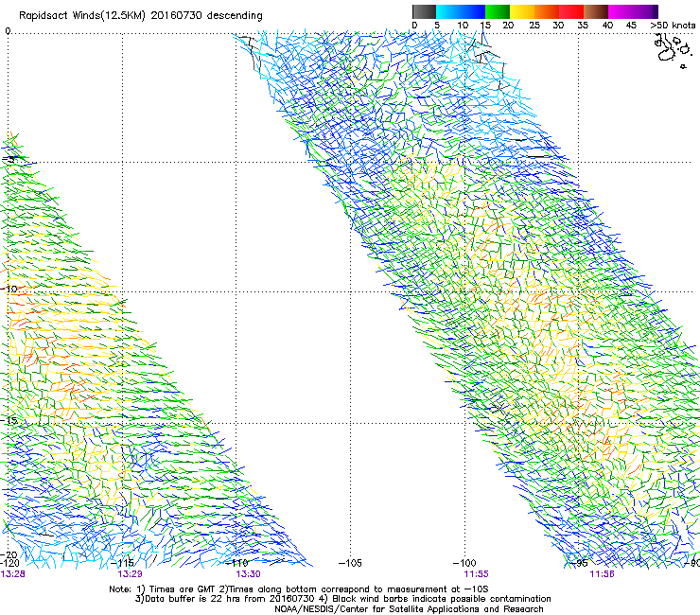Click the green 15-20 knots legend segment
The height and width of the screenshot is (615, 700).
point(498,11)
